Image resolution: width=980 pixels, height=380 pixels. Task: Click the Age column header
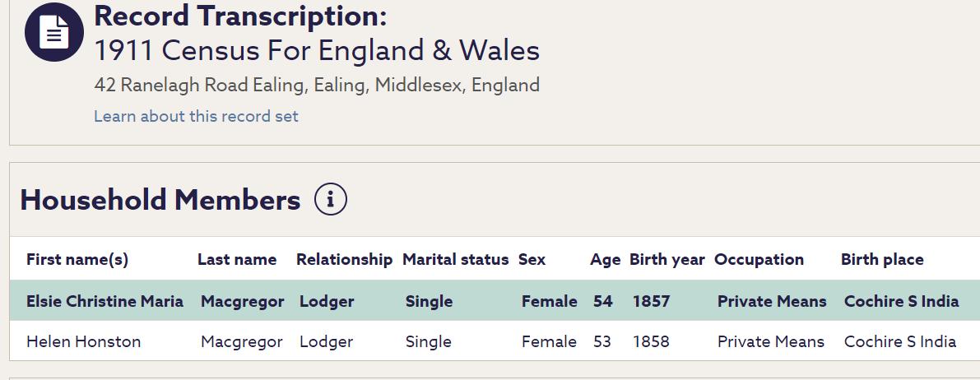point(605,260)
